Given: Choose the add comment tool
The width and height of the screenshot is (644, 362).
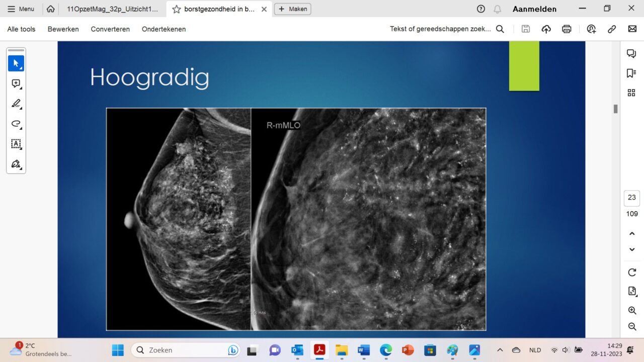Looking at the screenshot, I should point(16,83).
